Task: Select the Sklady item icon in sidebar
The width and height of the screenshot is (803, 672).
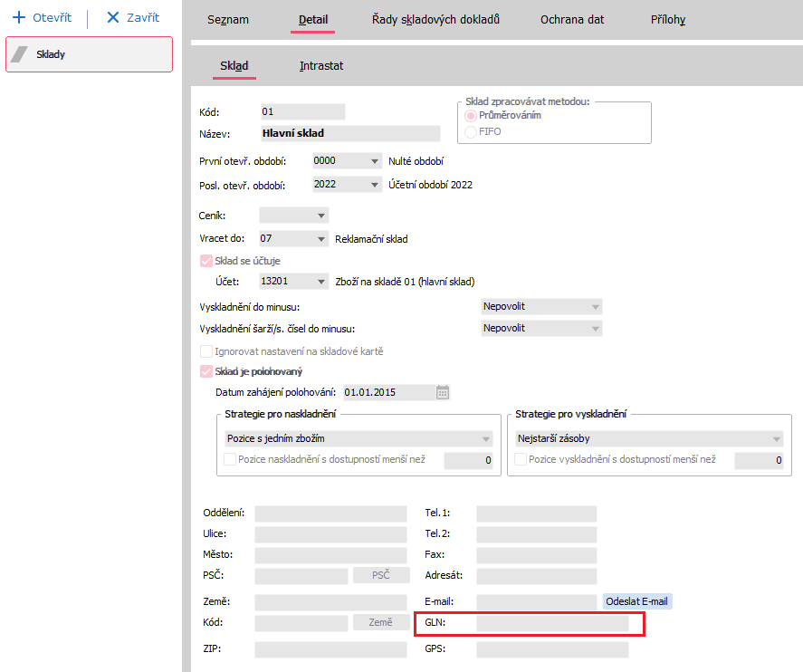Action: [x=20, y=54]
